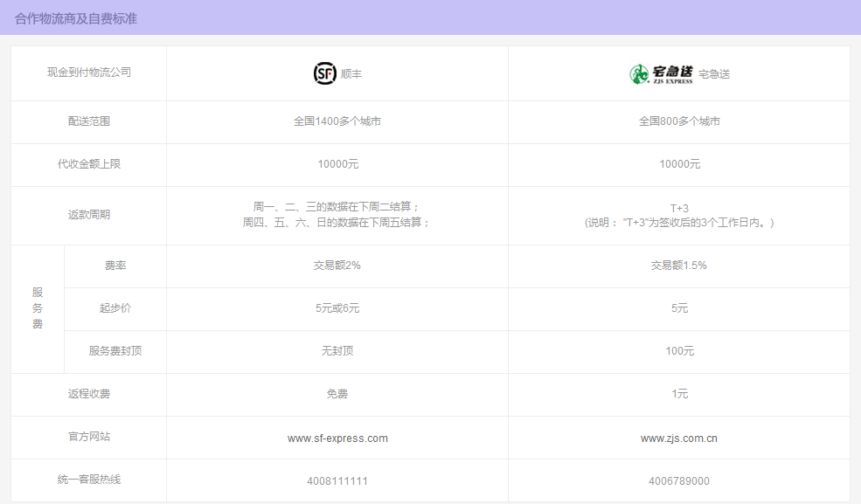Select the 顺丰 company name text

point(351,74)
